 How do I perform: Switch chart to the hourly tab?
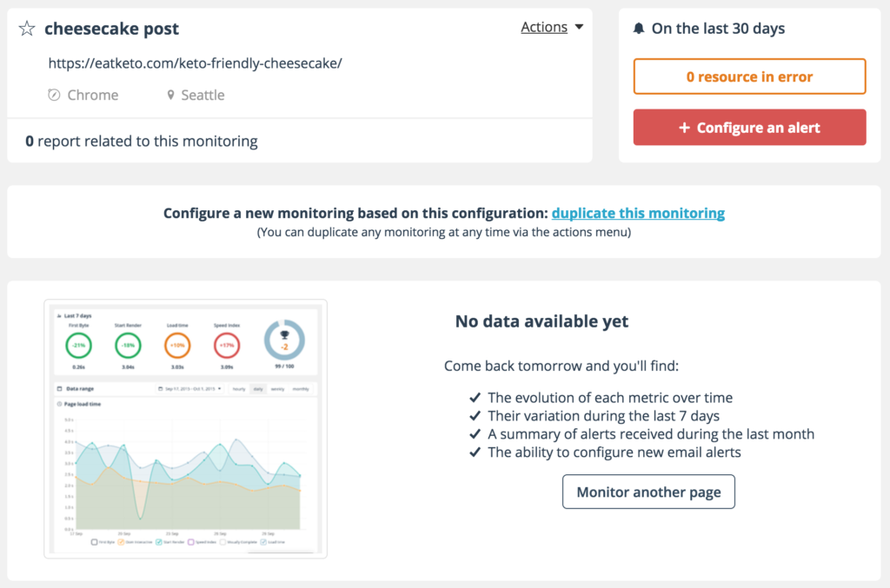(239, 389)
